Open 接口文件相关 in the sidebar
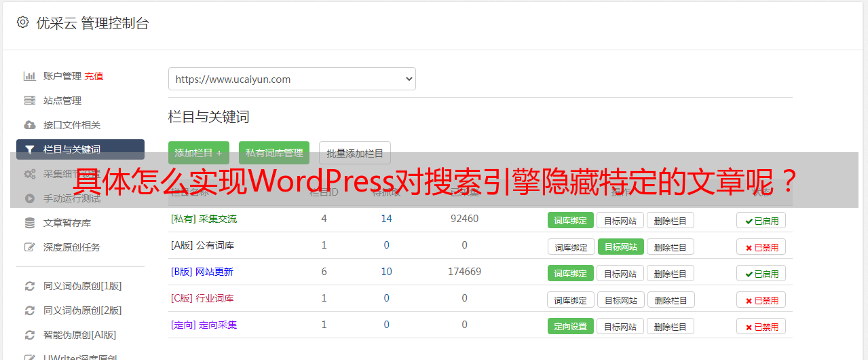This screenshot has height=360, width=868. coord(72,125)
